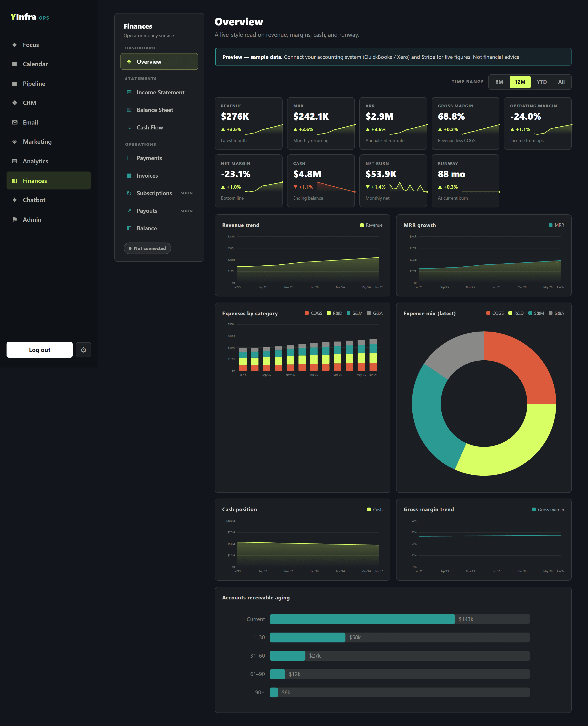Open the Cash Flow statement
Image resolution: width=588 pixels, height=726 pixels.
(159, 127)
